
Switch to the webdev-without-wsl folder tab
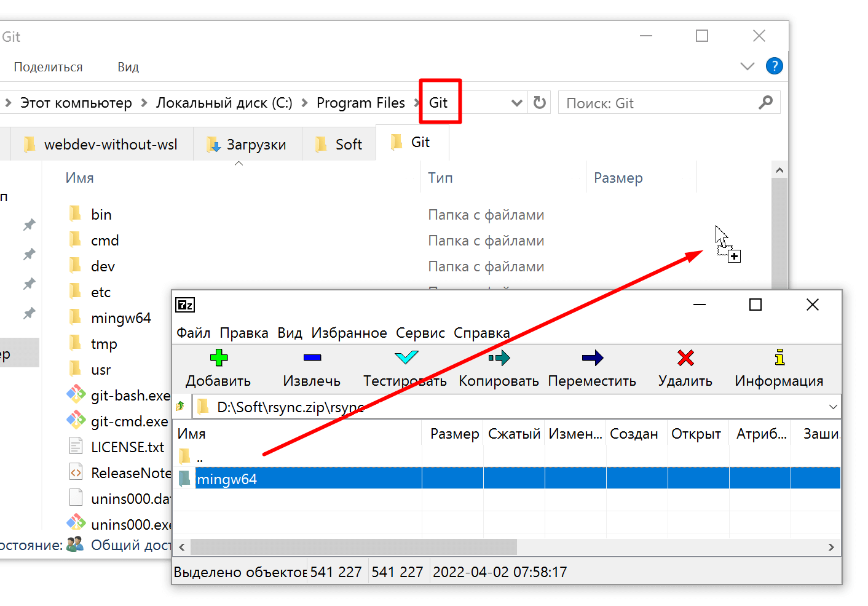pos(101,145)
